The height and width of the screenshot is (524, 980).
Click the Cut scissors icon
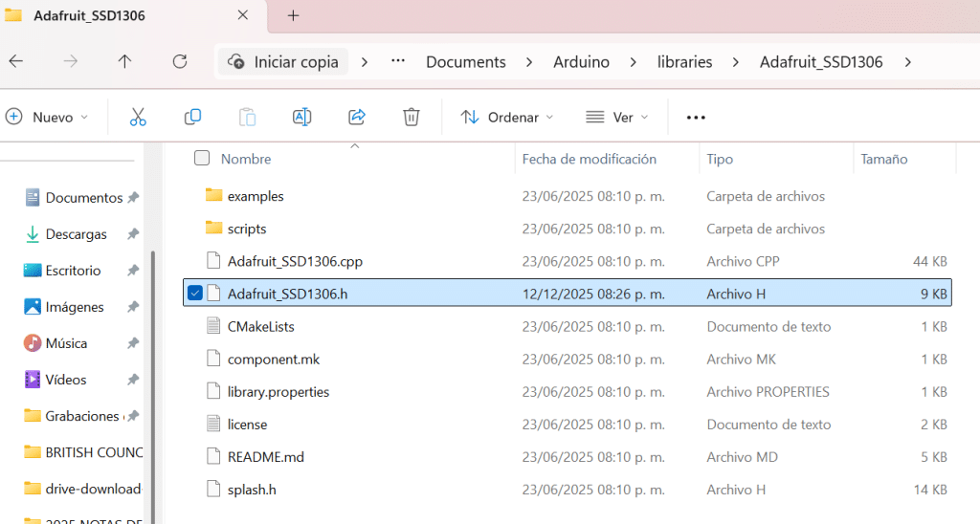point(138,117)
